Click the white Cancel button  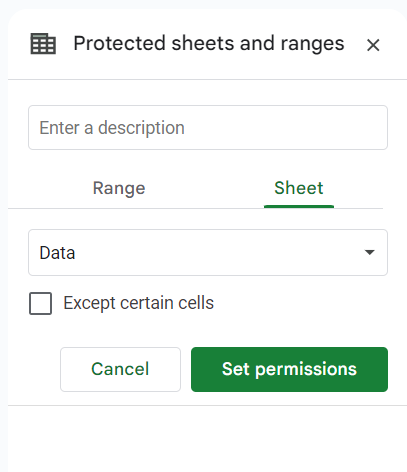[120, 369]
